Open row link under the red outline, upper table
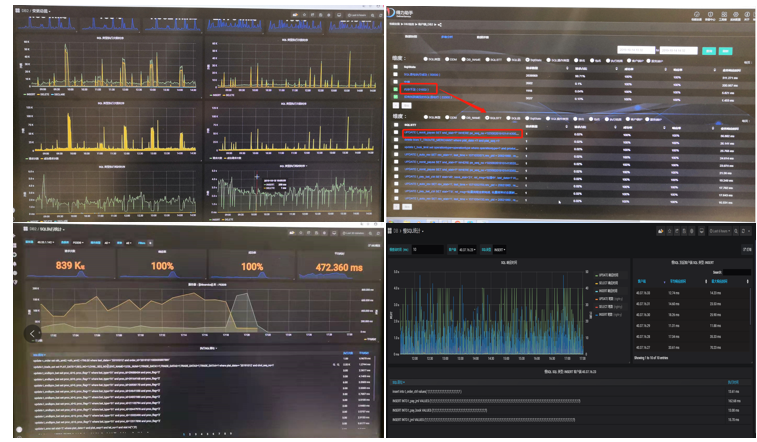The width and height of the screenshot is (757, 442). [x=428, y=97]
